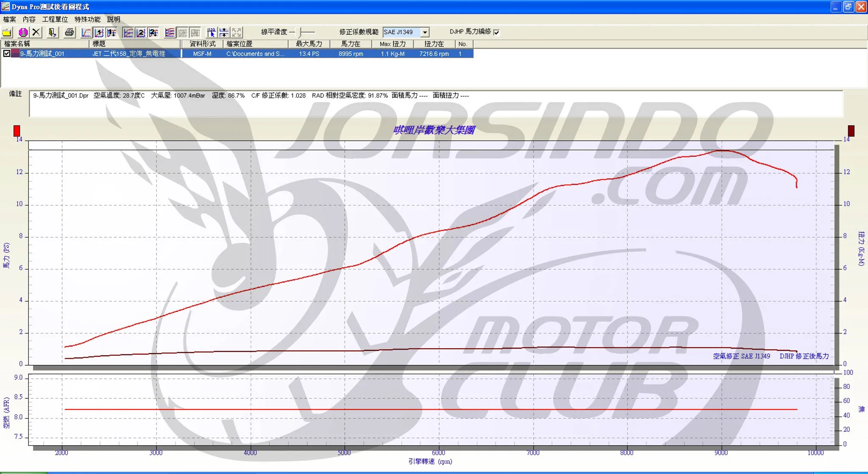Click the 引擎轉速 (rpm) axis label
868x474 pixels.
click(430, 461)
